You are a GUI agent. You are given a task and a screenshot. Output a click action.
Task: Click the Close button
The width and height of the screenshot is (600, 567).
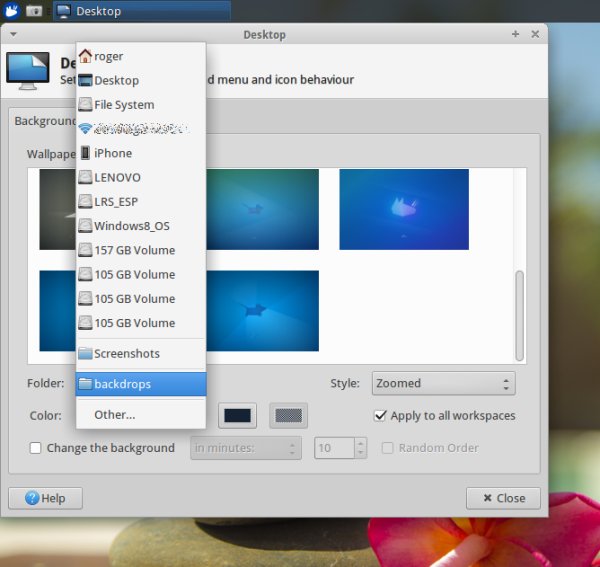pyautogui.click(x=503, y=498)
